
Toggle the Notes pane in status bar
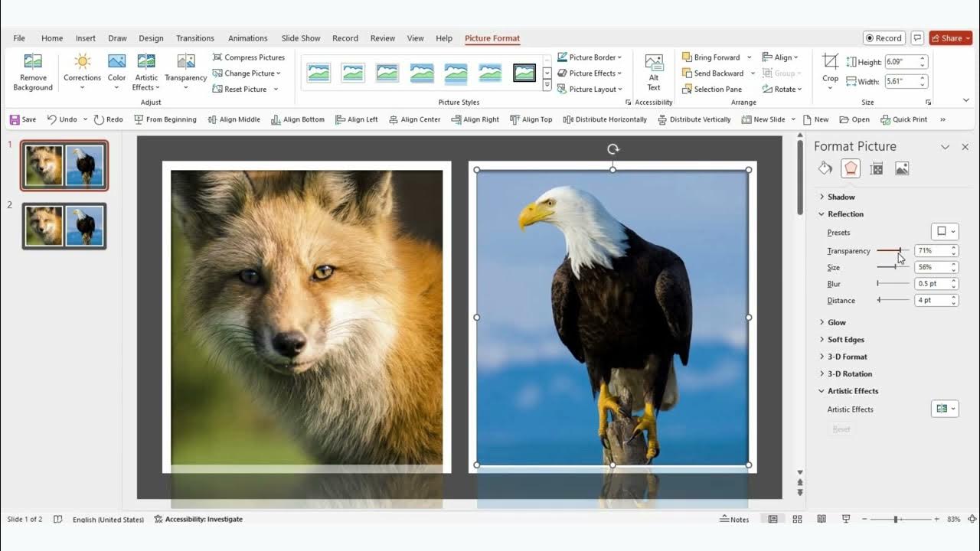pos(734,519)
